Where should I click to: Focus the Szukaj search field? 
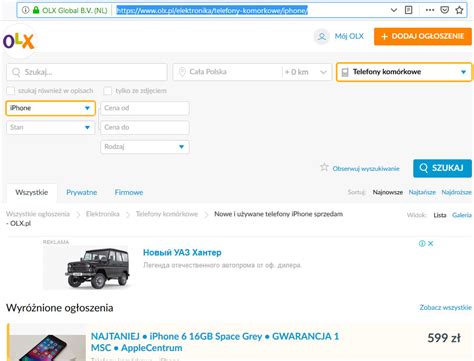click(x=87, y=72)
